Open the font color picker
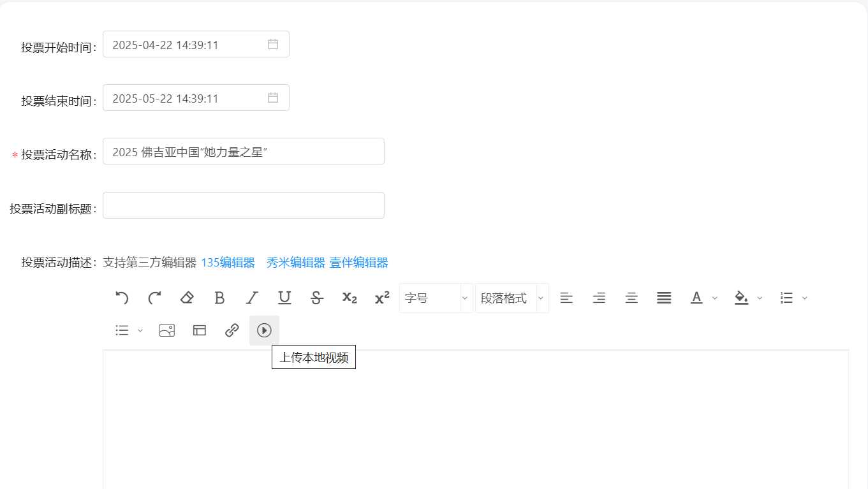The width and height of the screenshot is (868, 489). point(696,298)
